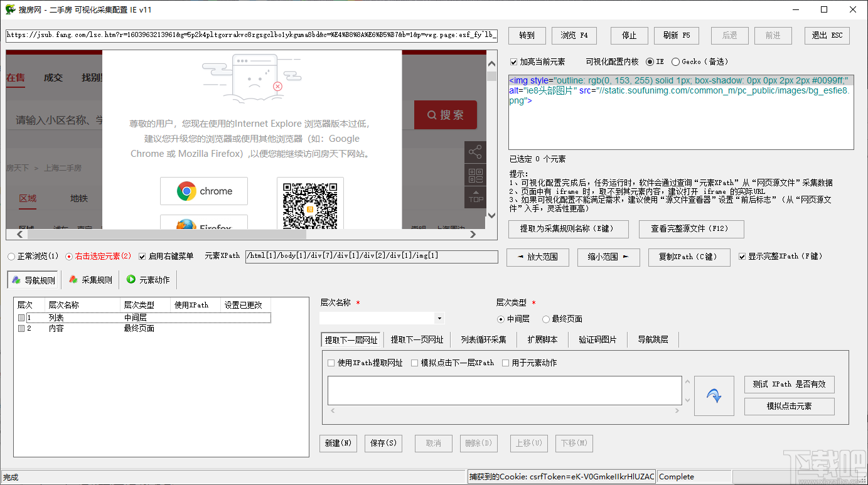
Task: Click inside the URL address input field
Action: click(x=251, y=36)
